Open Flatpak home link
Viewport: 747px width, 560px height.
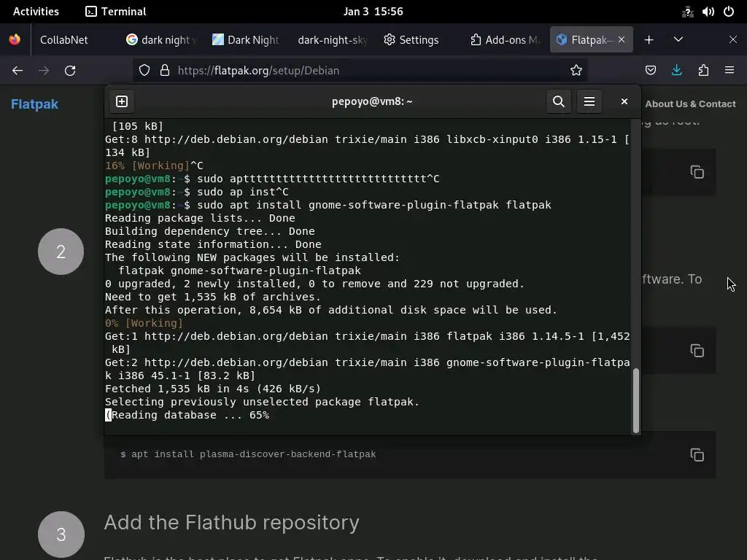click(34, 104)
